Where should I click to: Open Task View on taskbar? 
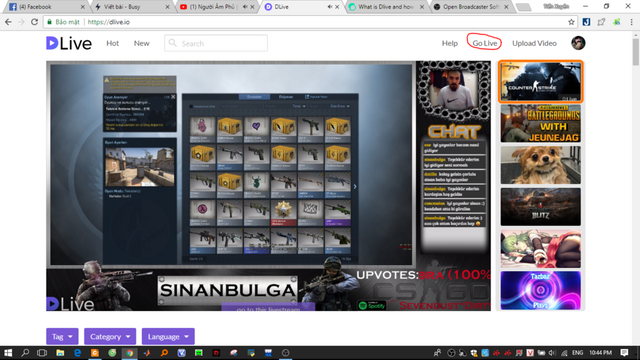point(42,353)
